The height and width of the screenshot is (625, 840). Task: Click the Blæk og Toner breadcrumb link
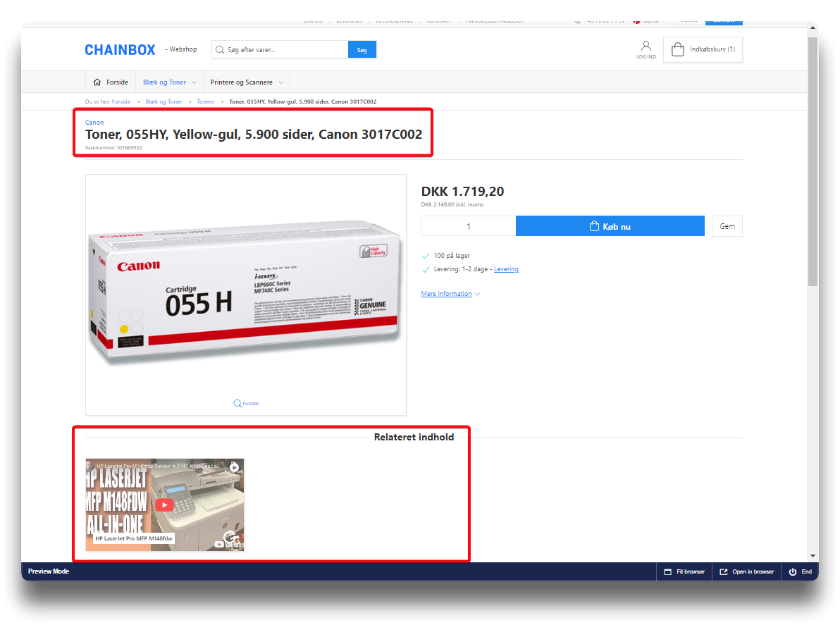click(x=163, y=101)
